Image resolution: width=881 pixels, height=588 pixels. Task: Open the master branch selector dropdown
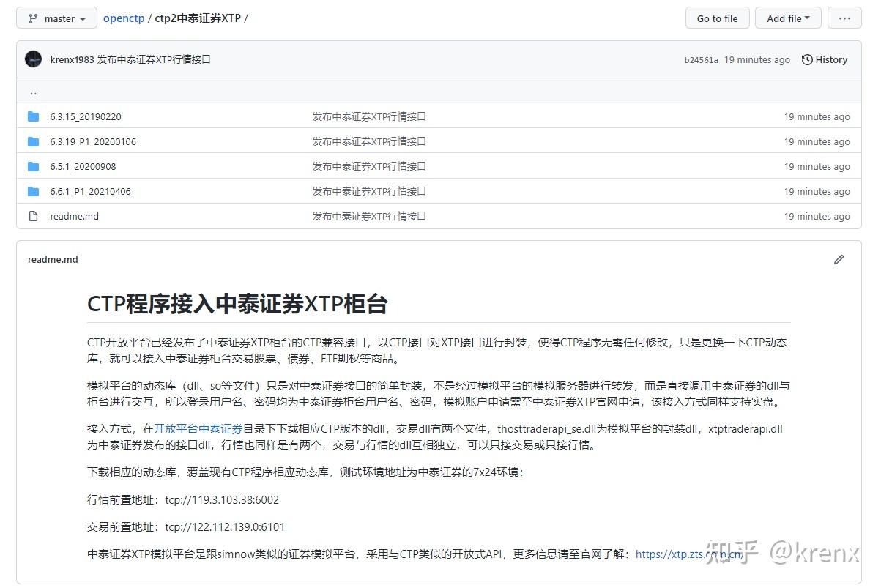56,18
